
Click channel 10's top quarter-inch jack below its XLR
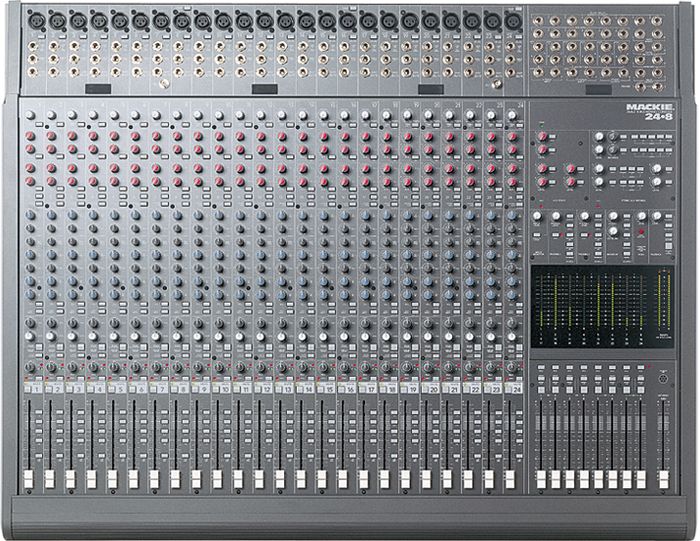click(220, 46)
